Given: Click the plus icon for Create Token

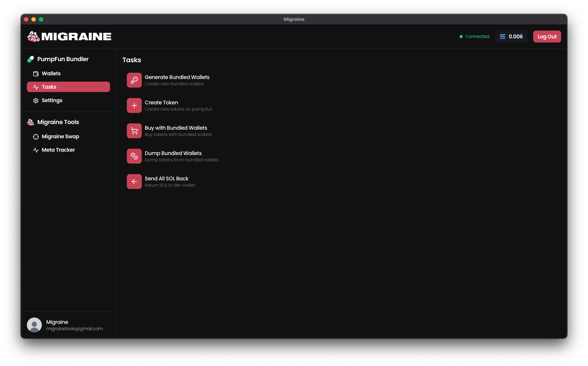Looking at the screenshot, I should pyautogui.click(x=134, y=105).
